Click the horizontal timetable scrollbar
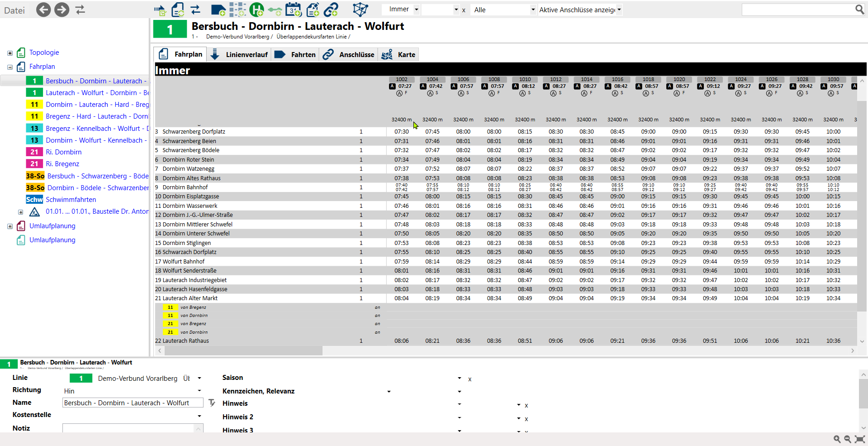 [240, 351]
